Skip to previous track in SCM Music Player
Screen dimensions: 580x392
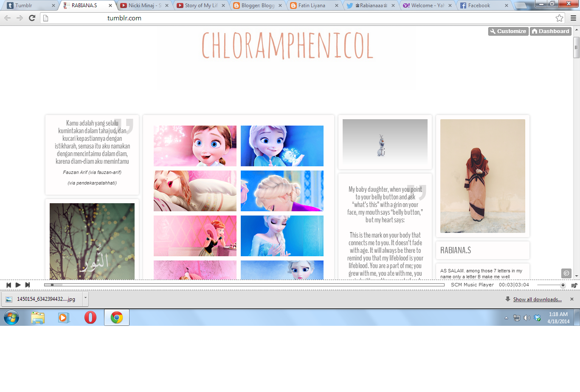coord(8,285)
